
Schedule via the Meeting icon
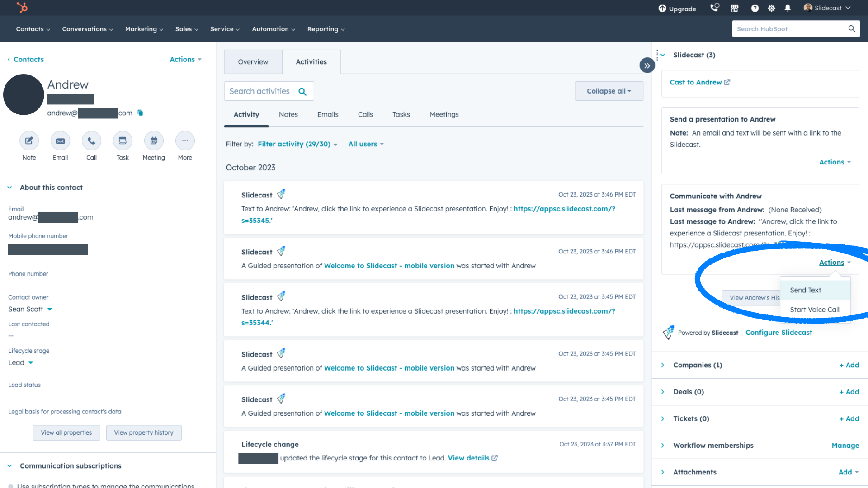pos(154,141)
